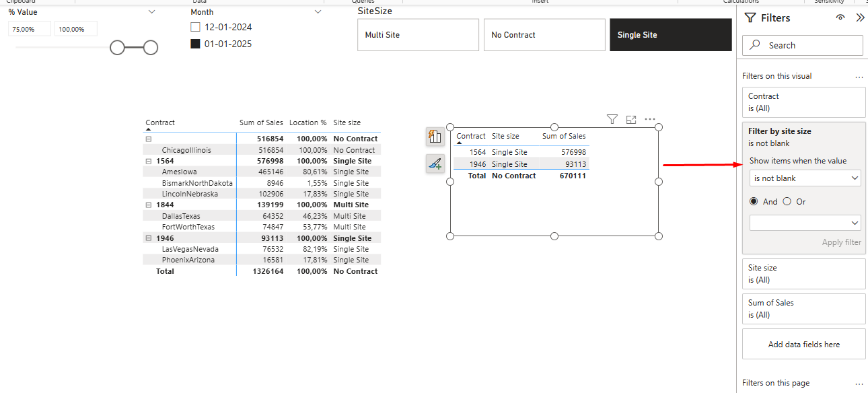Viewport: 868px width, 393px height.
Task: Click the format paintbrush icon beside visual
Action: pyautogui.click(x=435, y=164)
